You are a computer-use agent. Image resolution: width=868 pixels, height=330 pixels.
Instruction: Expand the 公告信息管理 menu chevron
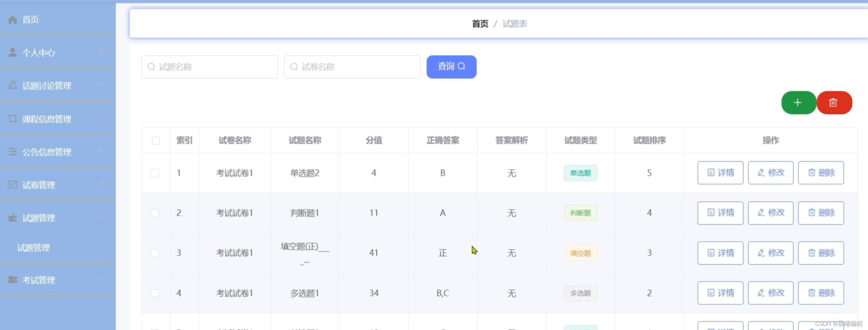[101, 150]
